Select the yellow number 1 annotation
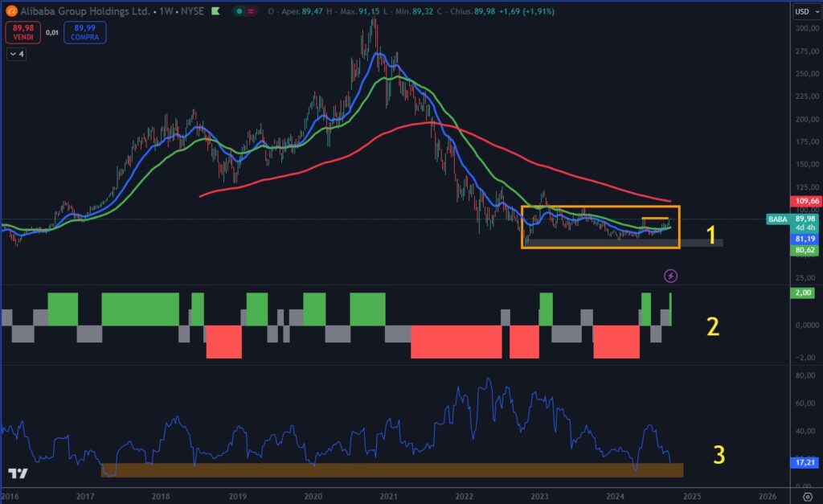823x504 pixels. (710, 235)
